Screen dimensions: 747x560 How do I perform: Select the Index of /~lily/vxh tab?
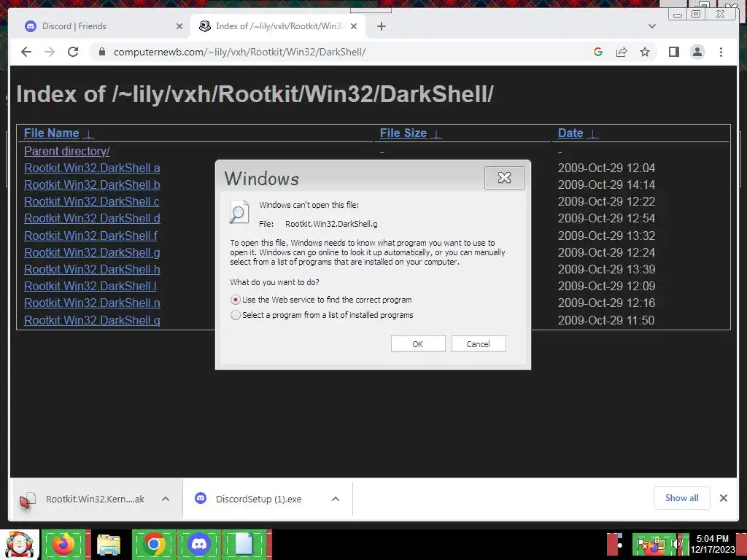pyautogui.click(x=278, y=26)
